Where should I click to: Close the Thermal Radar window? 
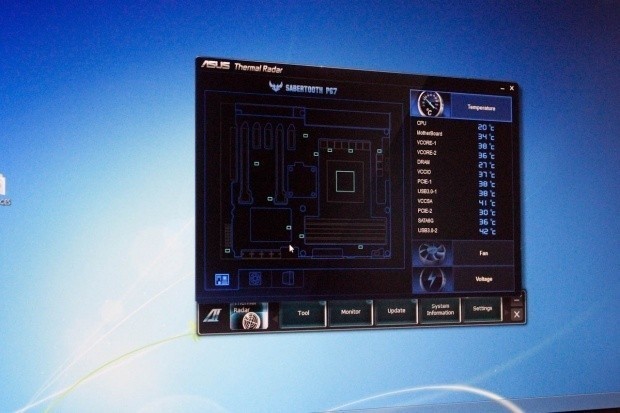pos(512,88)
